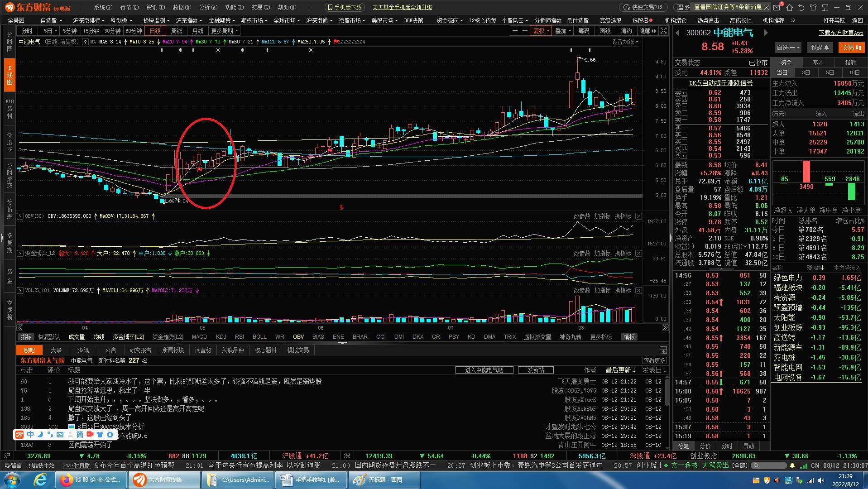Open help for 资金博弈_L2 panel
Image resolution: width=868 pixels, height=489 pixels.
pyautogui.click(x=20, y=253)
